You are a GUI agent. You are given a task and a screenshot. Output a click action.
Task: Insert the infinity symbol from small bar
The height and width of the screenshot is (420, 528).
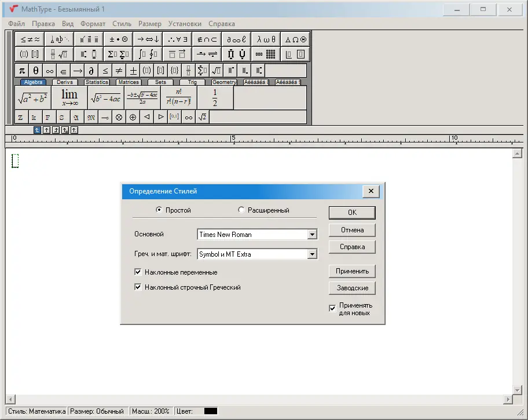tap(49, 70)
